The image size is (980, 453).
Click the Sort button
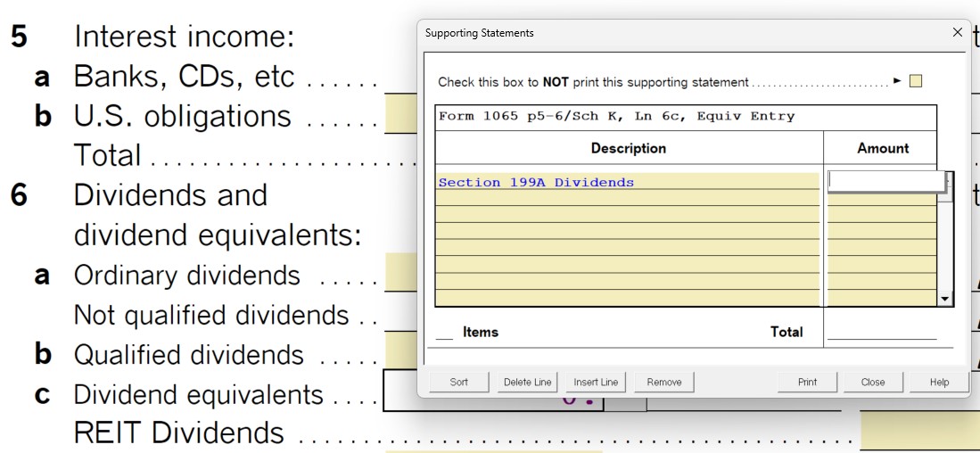pos(458,382)
